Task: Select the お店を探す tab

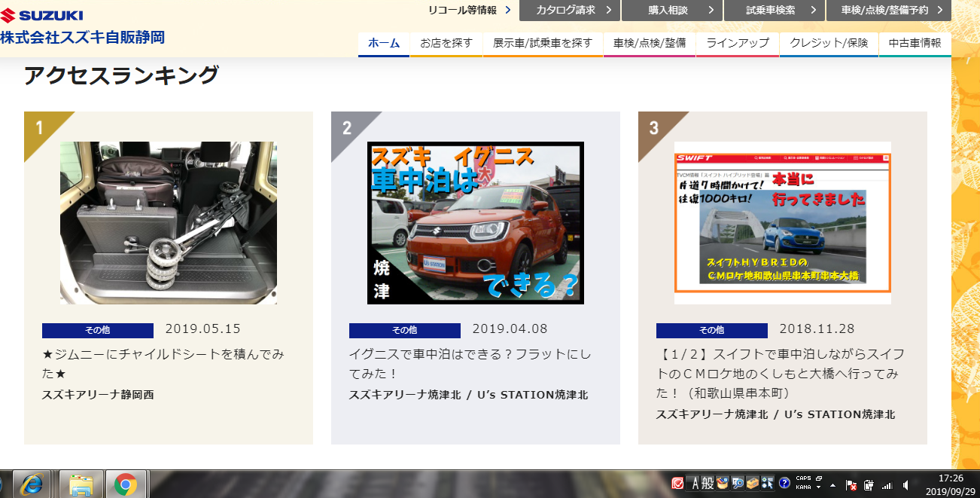Action: pos(446,43)
